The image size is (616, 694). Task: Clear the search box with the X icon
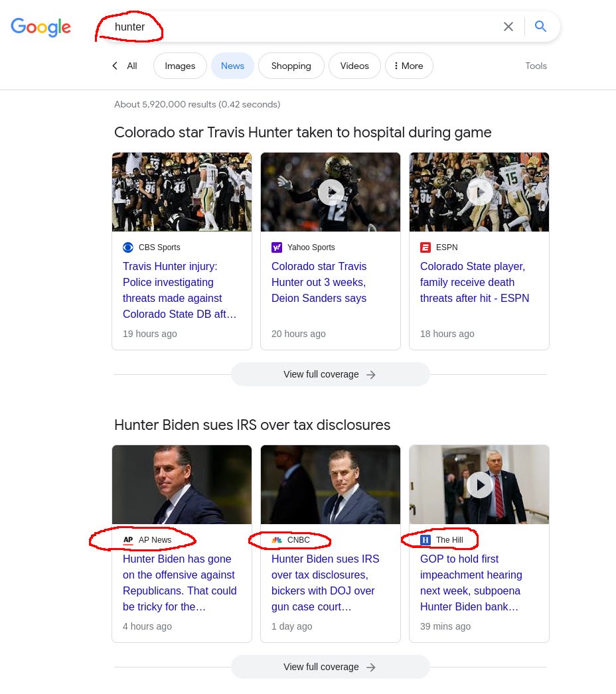point(508,27)
